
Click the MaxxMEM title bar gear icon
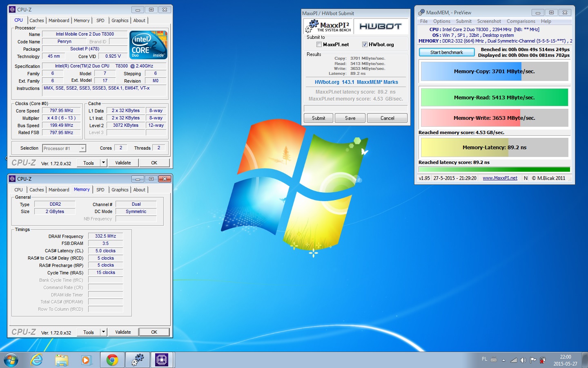421,12
